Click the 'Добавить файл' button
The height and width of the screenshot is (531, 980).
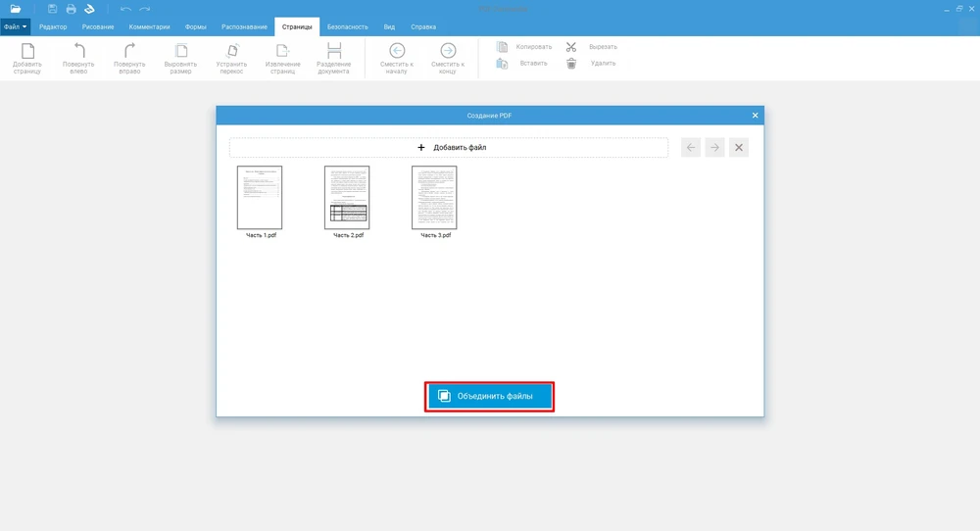click(x=449, y=148)
